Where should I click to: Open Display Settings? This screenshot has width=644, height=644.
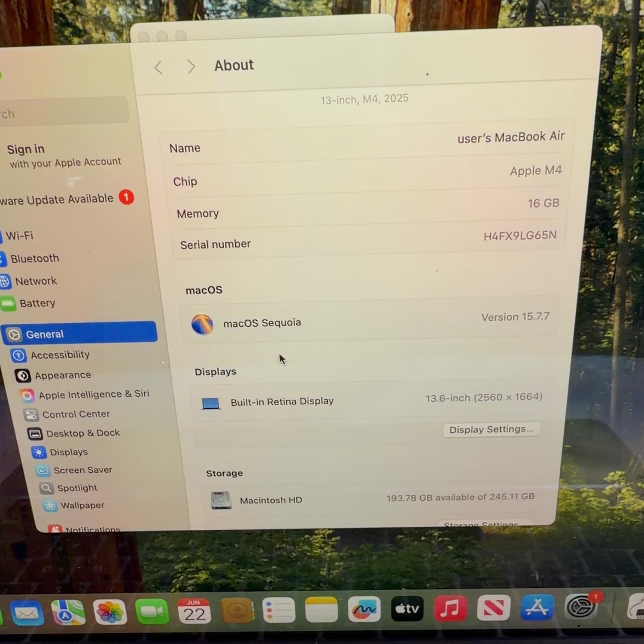point(491,430)
